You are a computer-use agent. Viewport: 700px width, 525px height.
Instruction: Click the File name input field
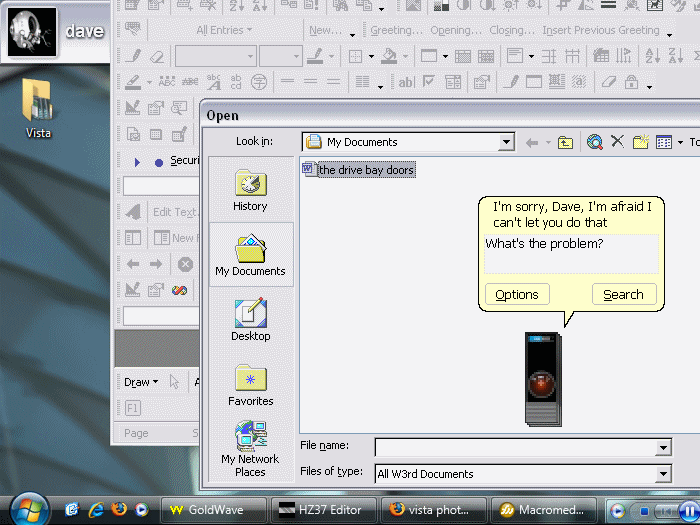coord(516,448)
